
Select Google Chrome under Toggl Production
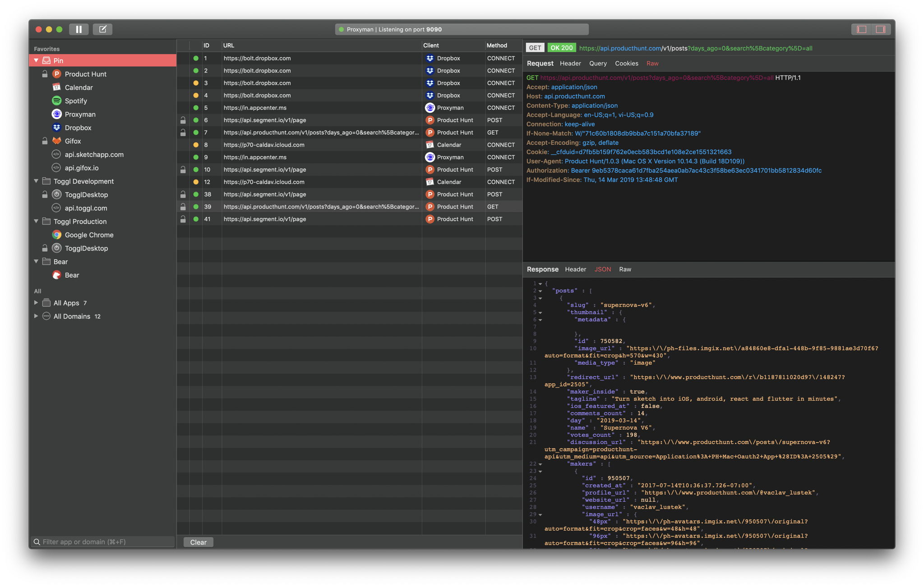click(x=89, y=235)
